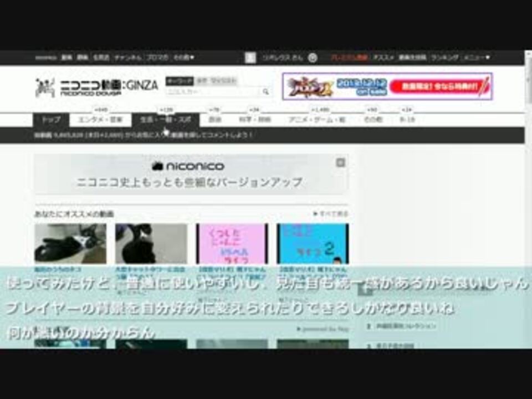Open the 生放送 link in top bar
This screenshot has width=532, height=399.
coord(101,58)
